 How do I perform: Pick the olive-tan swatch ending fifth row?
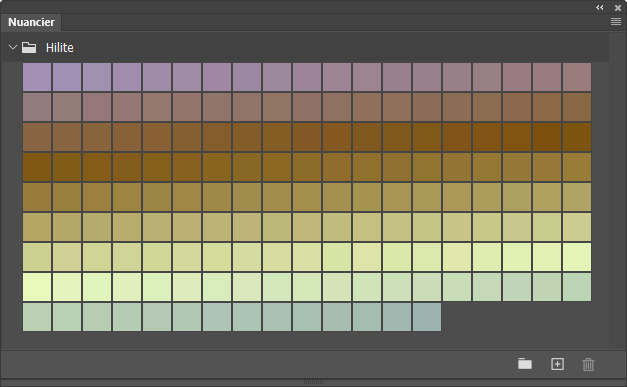(x=577, y=197)
